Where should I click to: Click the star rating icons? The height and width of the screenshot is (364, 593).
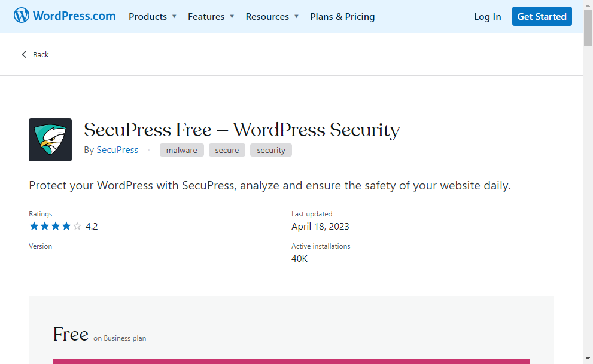(x=55, y=226)
